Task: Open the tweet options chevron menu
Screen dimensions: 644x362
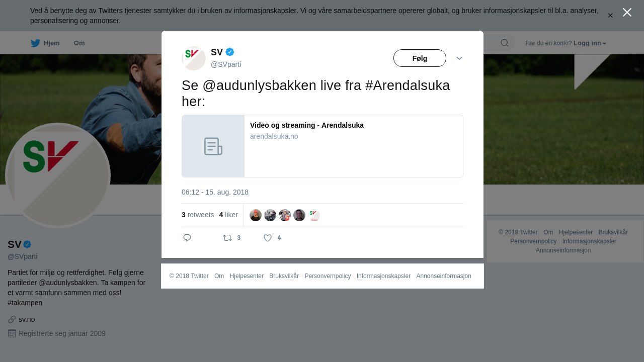Action: (x=459, y=58)
